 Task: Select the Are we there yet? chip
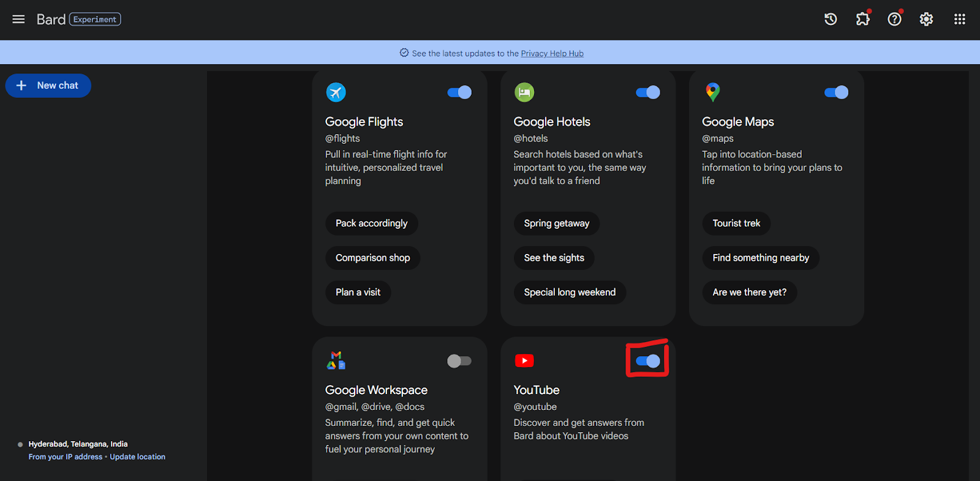749,293
